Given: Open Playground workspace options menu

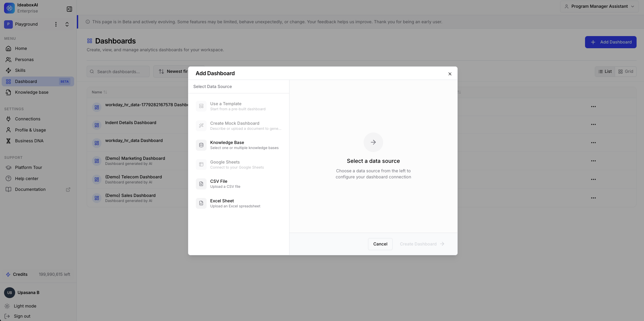Looking at the screenshot, I should [56, 24].
